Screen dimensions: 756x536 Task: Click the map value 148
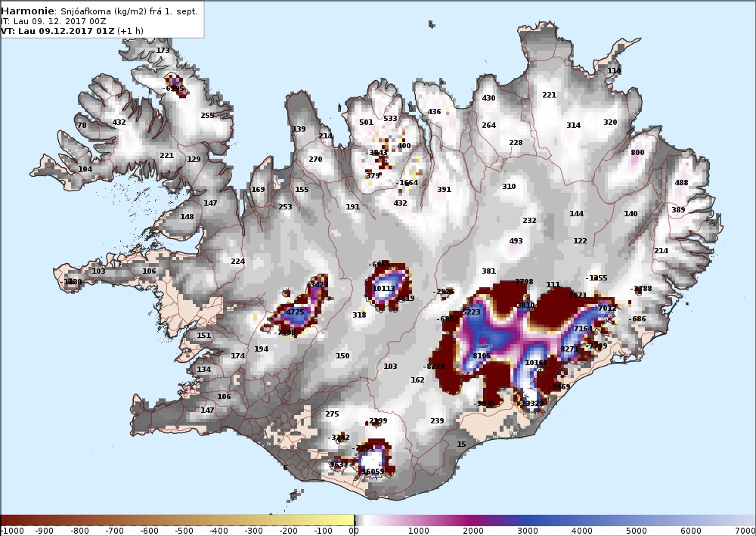click(187, 216)
